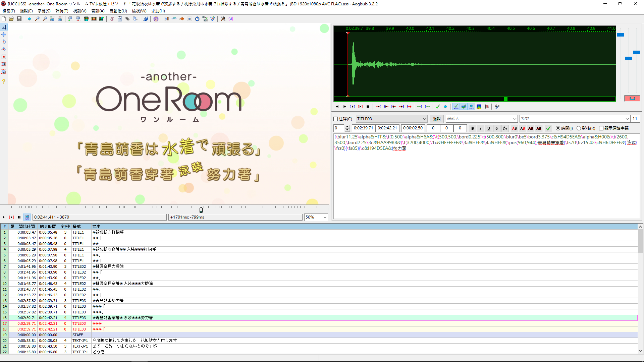Toggle the linked vertical zoom and volume button
The height and width of the screenshot is (362, 644).
[x=632, y=99]
